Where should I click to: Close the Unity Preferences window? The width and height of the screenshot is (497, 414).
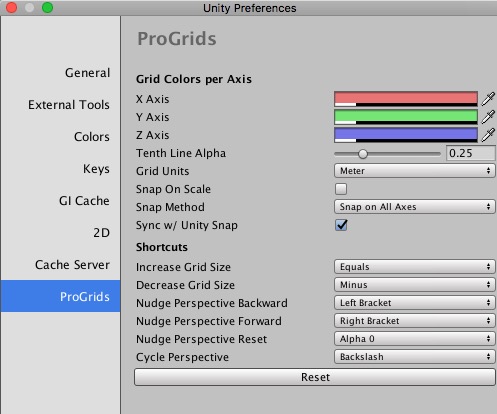(x=12, y=8)
